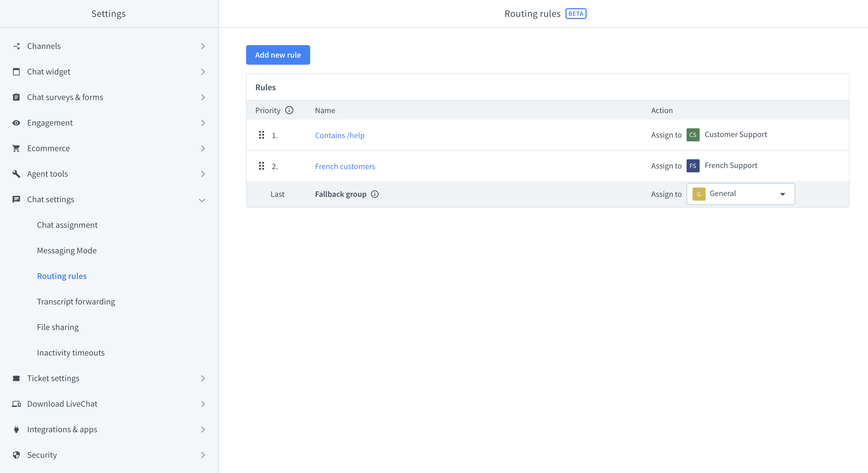Click the Security label in sidebar
Image resolution: width=868 pixels, height=473 pixels.
click(42, 455)
